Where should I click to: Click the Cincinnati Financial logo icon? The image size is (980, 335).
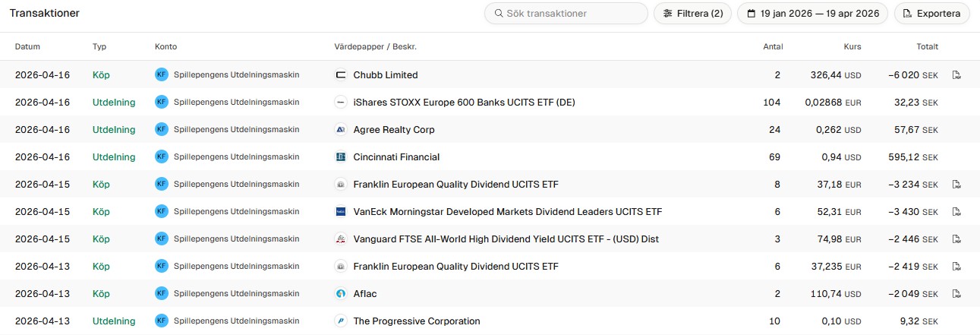[x=341, y=157]
